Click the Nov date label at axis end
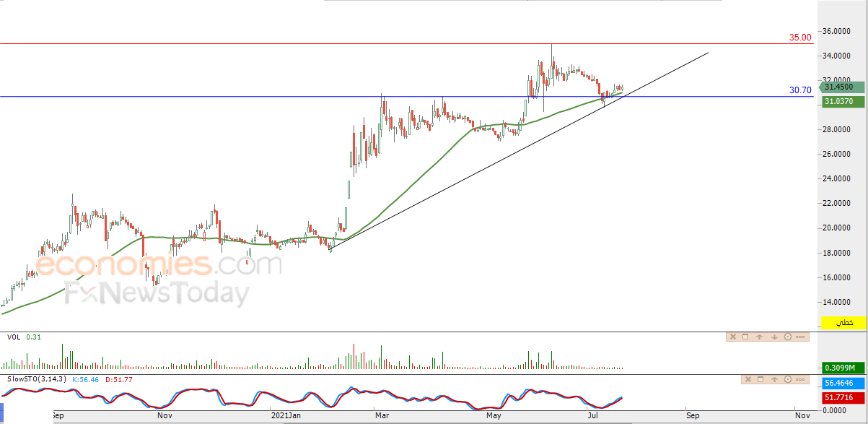 [x=802, y=415]
